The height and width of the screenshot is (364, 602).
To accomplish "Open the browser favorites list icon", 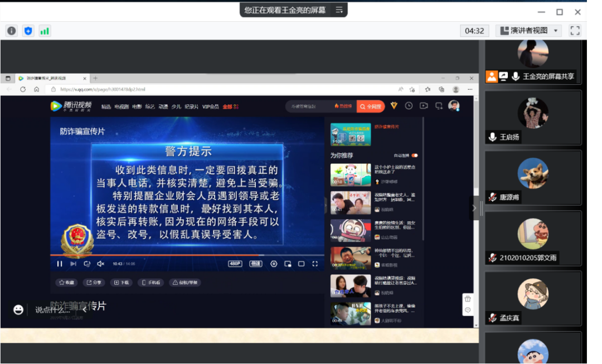I will (x=428, y=89).
